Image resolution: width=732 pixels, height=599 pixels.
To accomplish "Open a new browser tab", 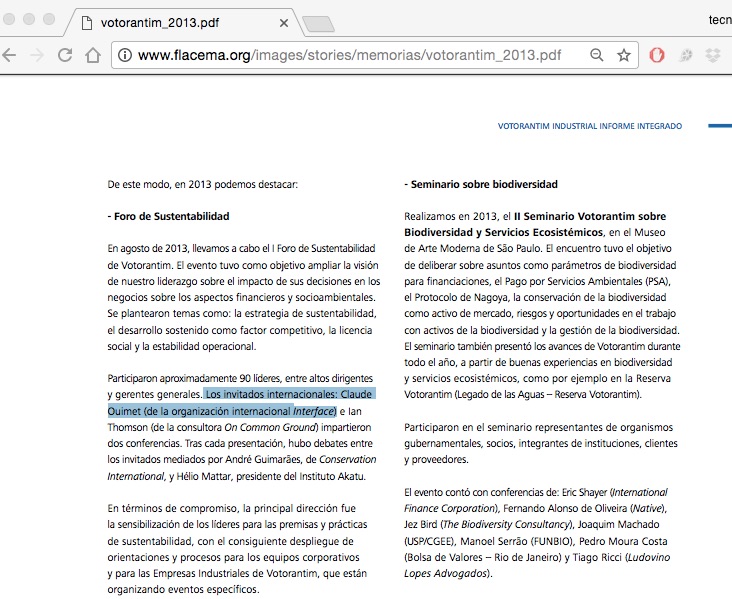I will point(317,23).
